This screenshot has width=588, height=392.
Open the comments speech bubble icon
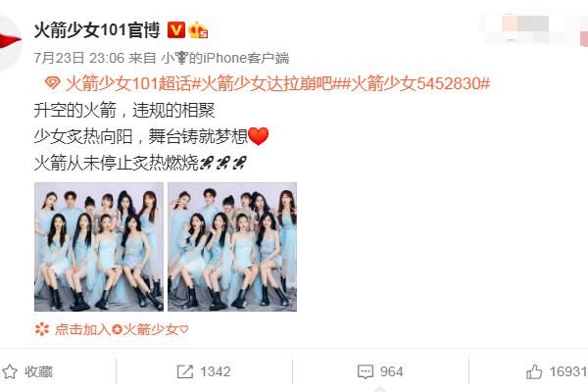coord(366,371)
